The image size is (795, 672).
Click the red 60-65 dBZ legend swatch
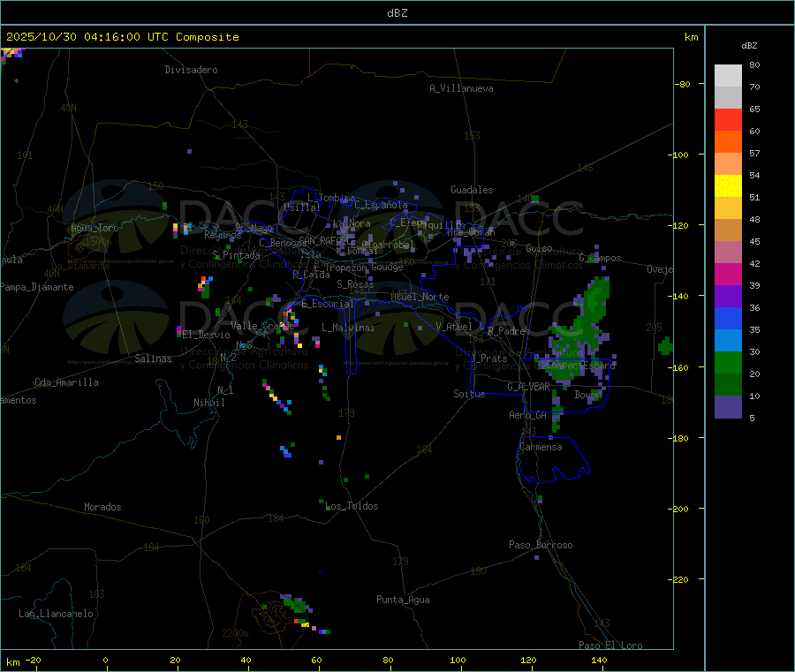[728, 119]
